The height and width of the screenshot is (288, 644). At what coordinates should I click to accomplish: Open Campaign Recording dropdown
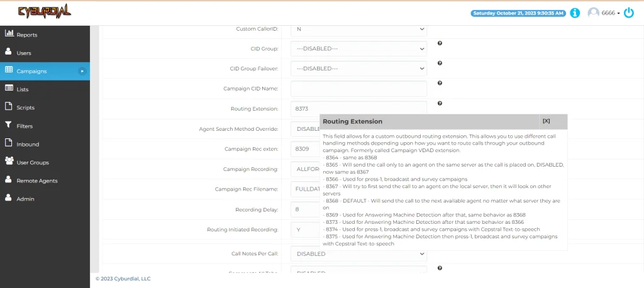pyautogui.click(x=305, y=169)
